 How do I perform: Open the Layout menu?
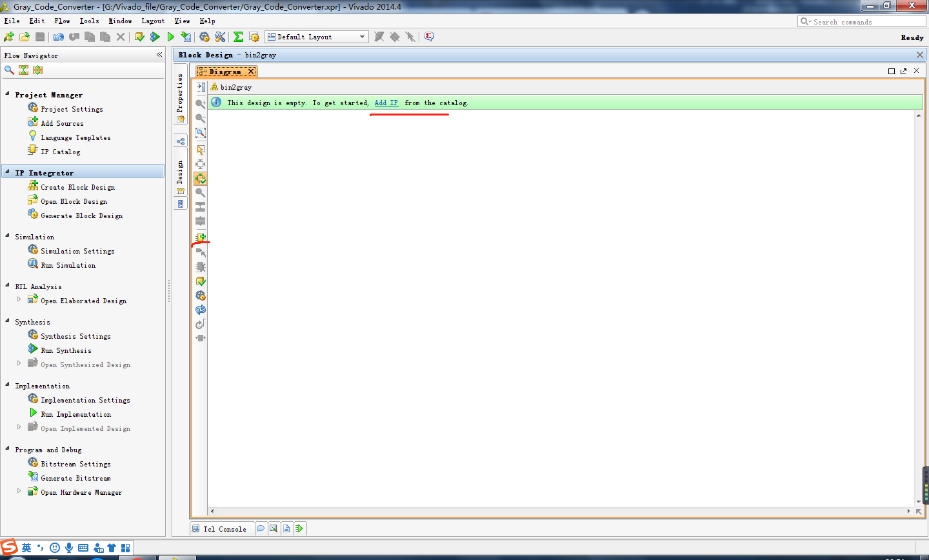tap(153, 21)
